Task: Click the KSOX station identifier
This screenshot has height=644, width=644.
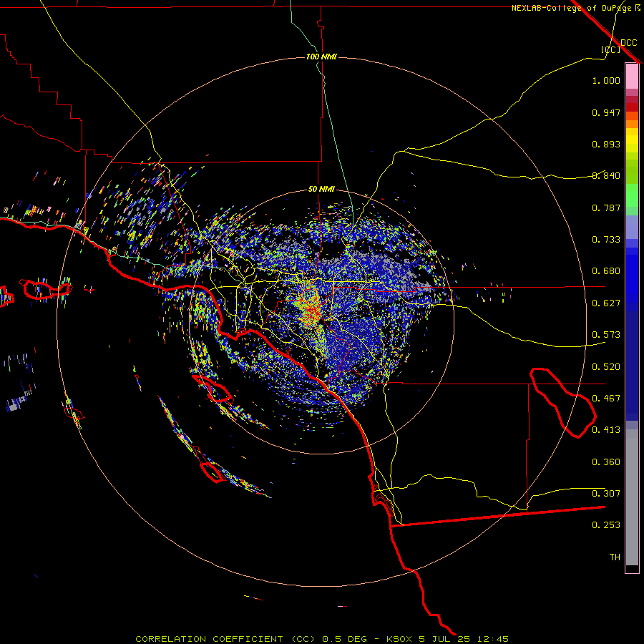Action: 401,639
